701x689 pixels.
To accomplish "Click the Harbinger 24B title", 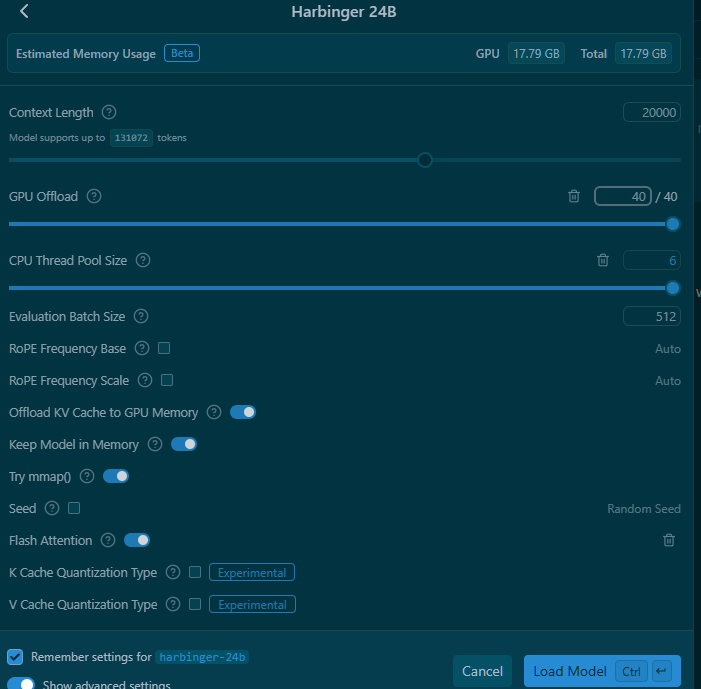I will pos(344,12).
